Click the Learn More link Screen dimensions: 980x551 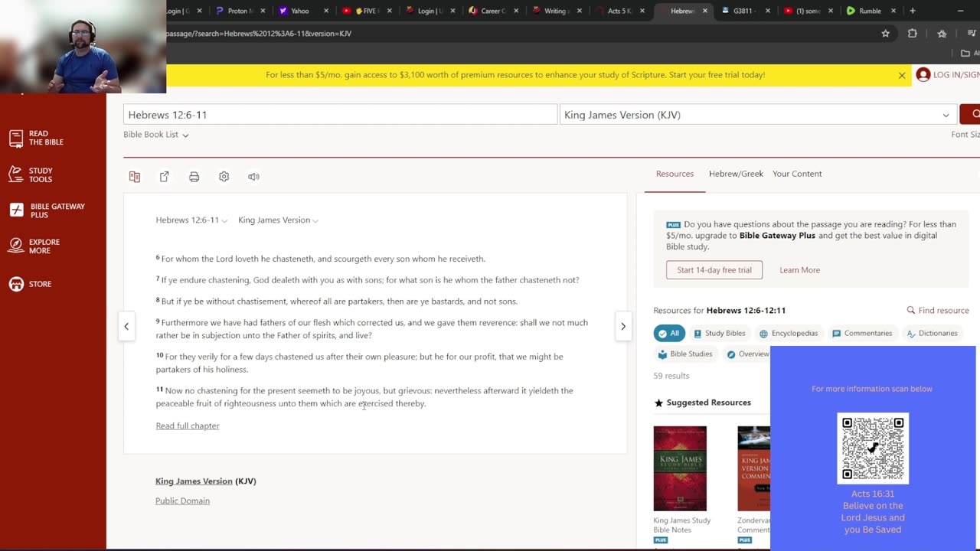[x=799, y=270]
